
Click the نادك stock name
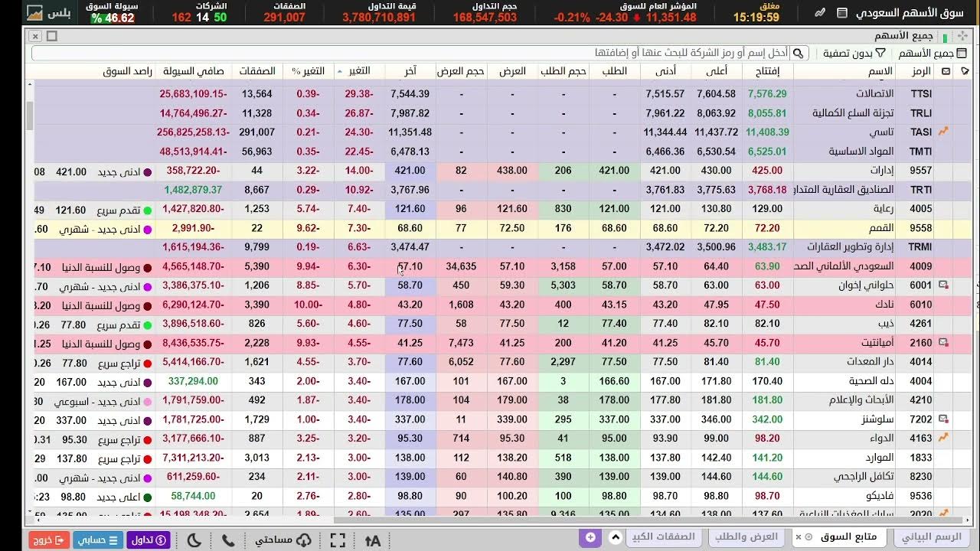(883, 305)
